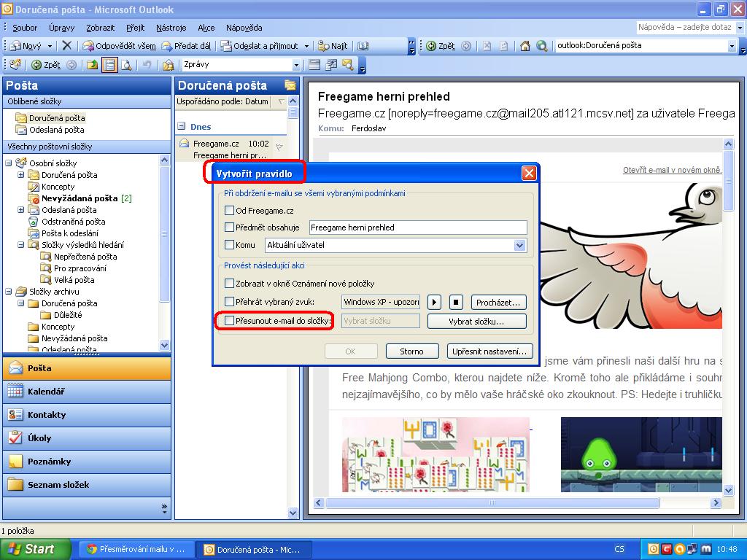Open the Komu Aktuální uživatel dropdown
This screenshot has height=560, width=747.
(x=519, y=245)
